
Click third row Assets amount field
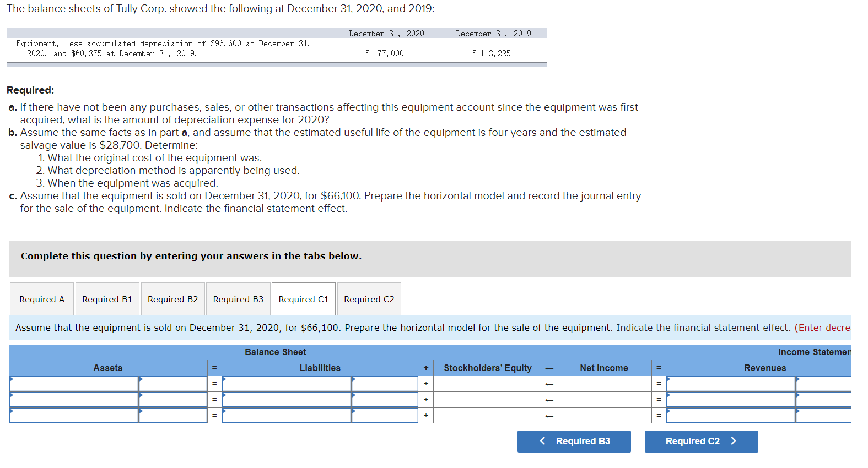(173, 416)
